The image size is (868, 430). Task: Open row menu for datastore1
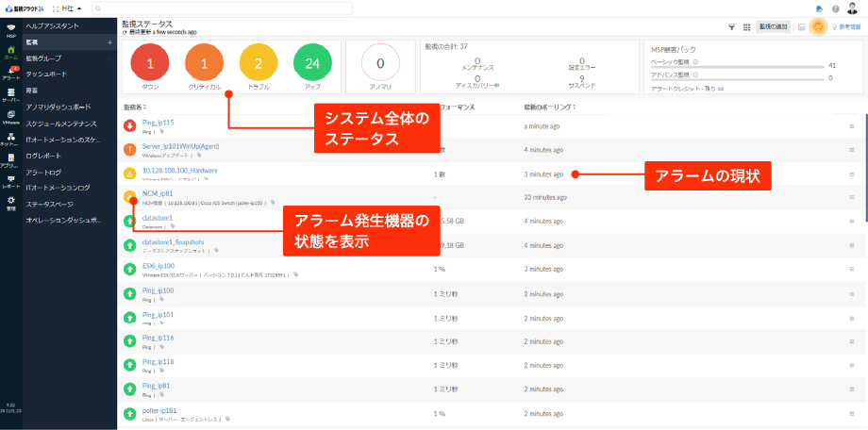[x=852, y=222]
